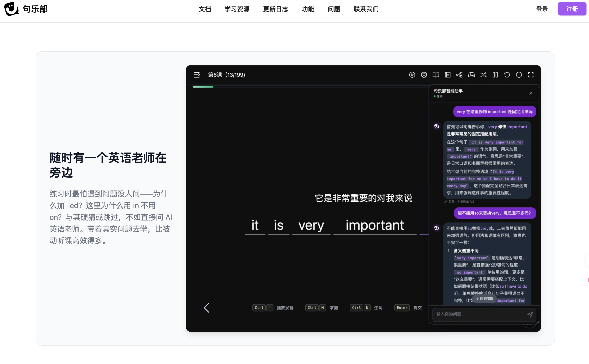The width and height of the screenshot is (589, 364).
Task: Click the first assistant avatar icon
Action: click(437, 126)
